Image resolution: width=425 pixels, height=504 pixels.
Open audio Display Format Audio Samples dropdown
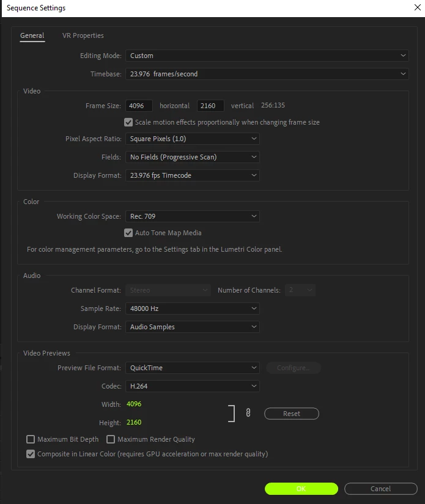coord(193,327)
